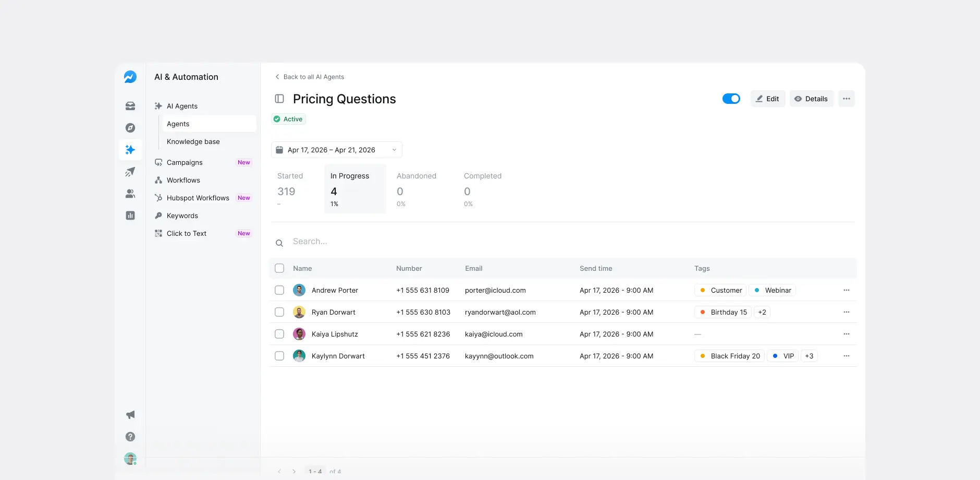Viewport: 980px width, 480px height.
Task: Go back to all AI Agents
Action: tap(310, 77)
